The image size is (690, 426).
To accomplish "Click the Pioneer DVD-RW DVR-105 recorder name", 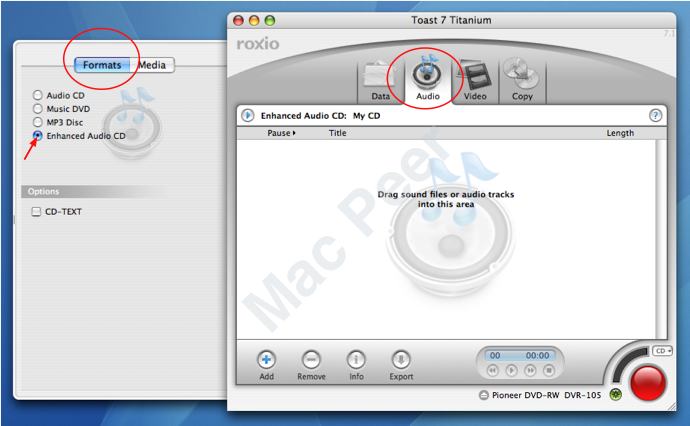I will (x=546, y=395).
